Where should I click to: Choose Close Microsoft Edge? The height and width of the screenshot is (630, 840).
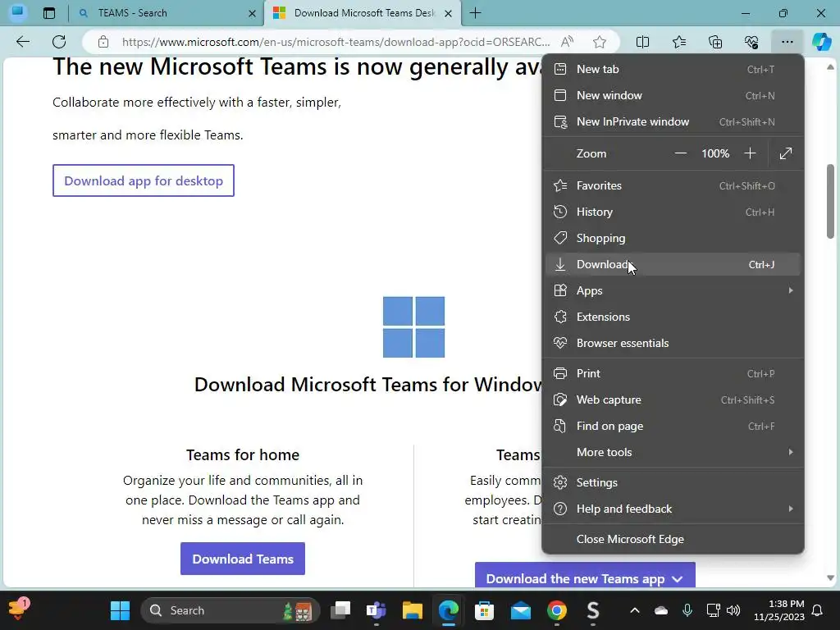673,539
